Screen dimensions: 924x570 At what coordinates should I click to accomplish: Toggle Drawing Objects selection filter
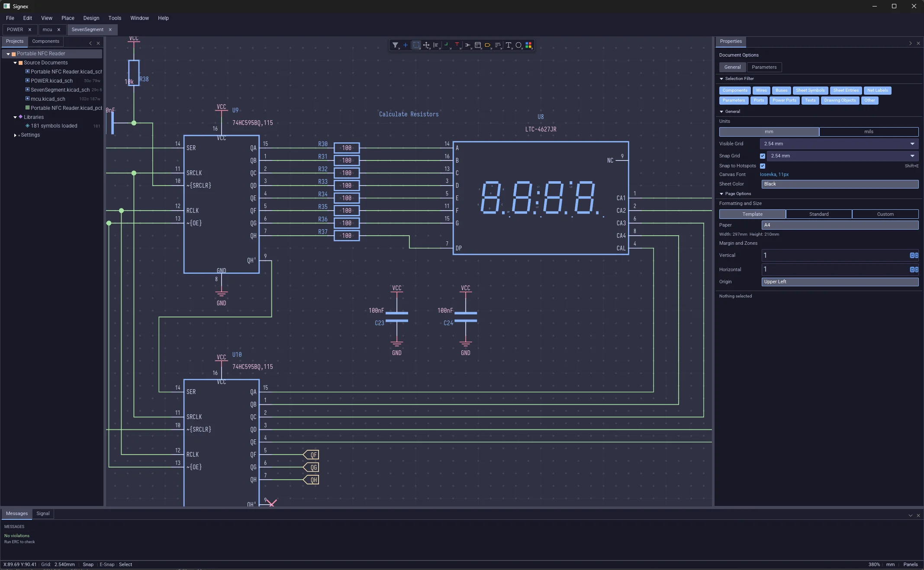pos(840,100)
